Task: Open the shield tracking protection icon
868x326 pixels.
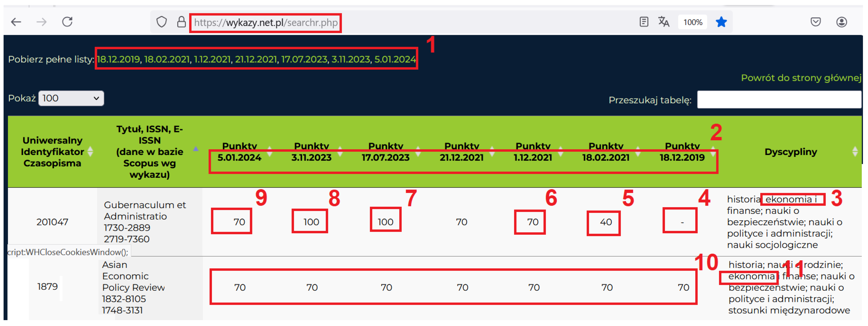Action: pyautogui.click(x=162, y=22)
